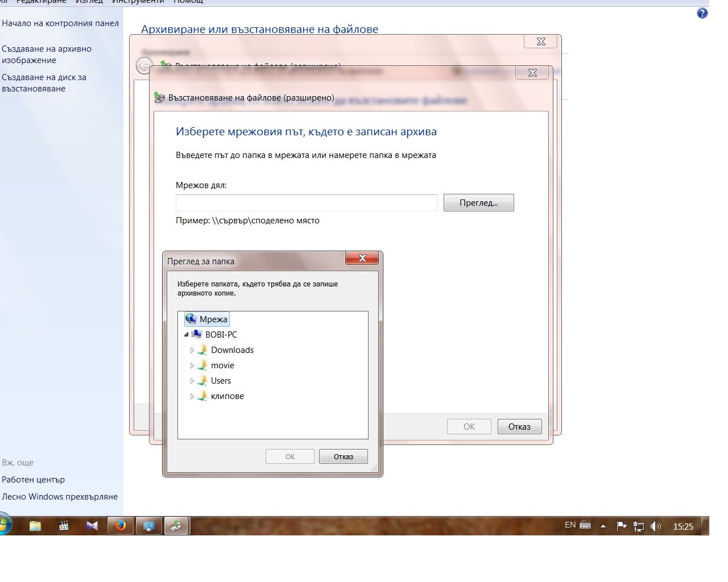728x582 pixels.
Task: Click the help question mark icon
Action: pyautogui.click(x=702, y=13)
